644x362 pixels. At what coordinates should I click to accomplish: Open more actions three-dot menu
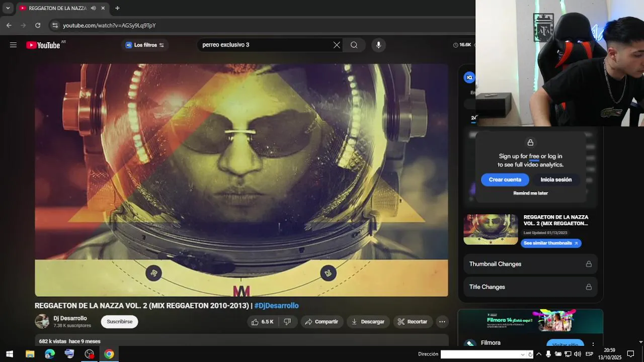click(x=442, y=322)
